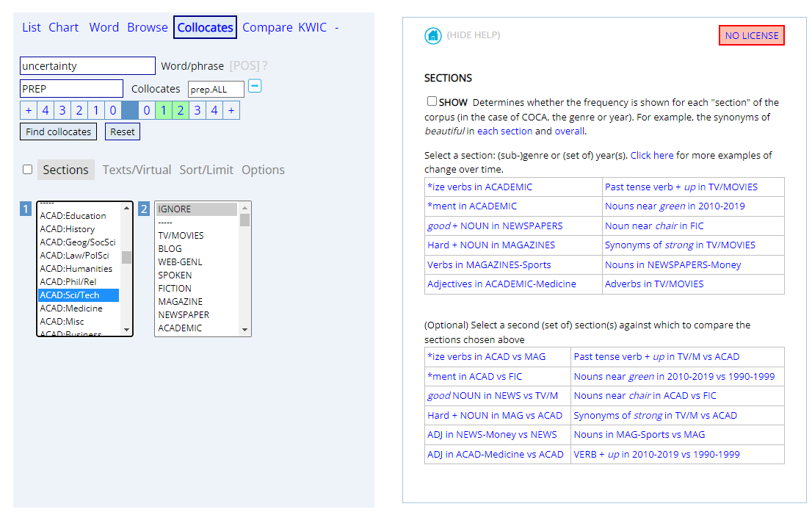Select right span 4

214,110
